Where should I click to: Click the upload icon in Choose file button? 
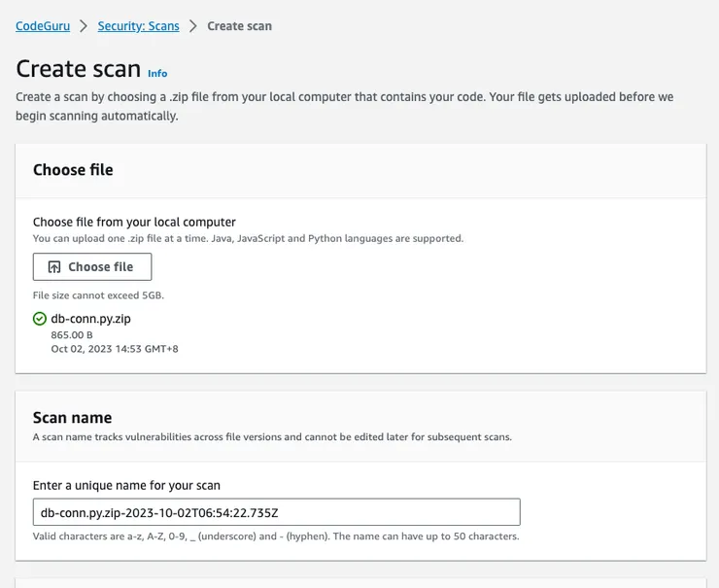[54, 267]
